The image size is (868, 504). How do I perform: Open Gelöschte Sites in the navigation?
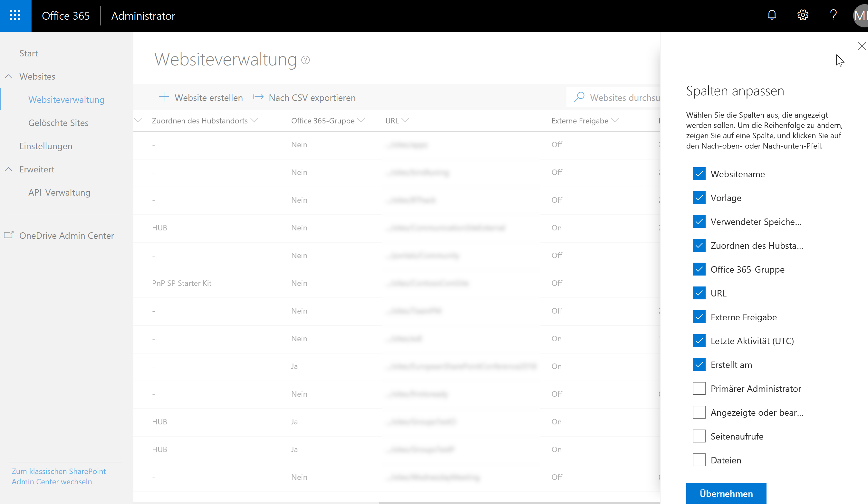58,123
